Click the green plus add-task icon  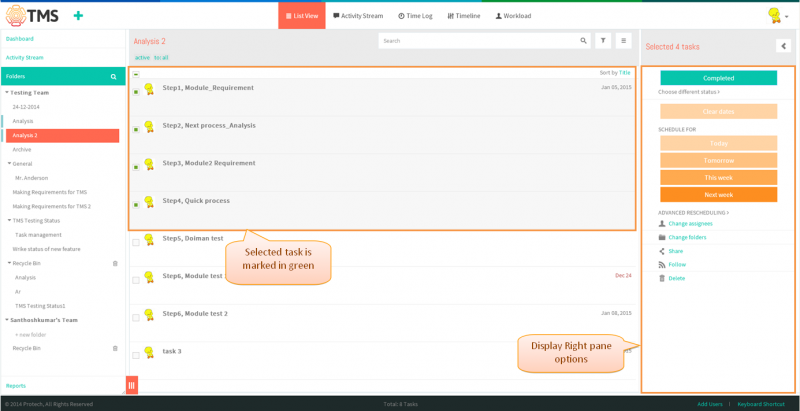pyautogui.click(x=78, y=16)
